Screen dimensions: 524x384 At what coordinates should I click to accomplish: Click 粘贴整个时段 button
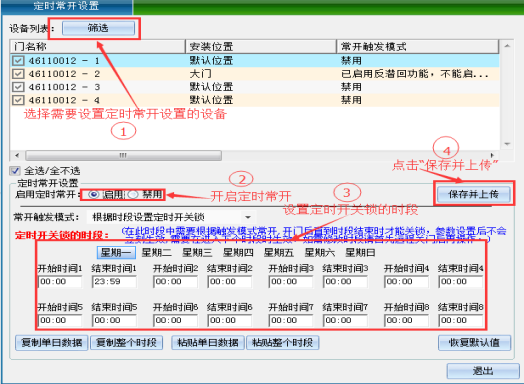283,343
